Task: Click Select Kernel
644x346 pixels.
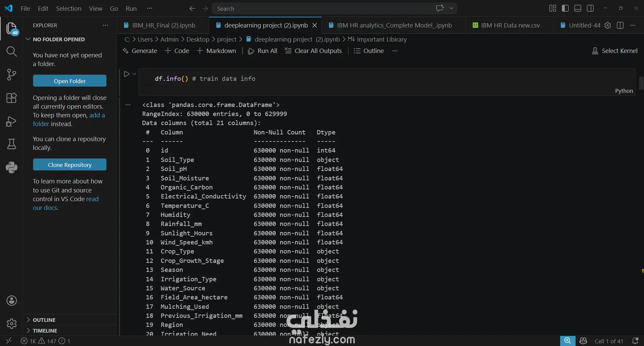Action: pos(614,51)
